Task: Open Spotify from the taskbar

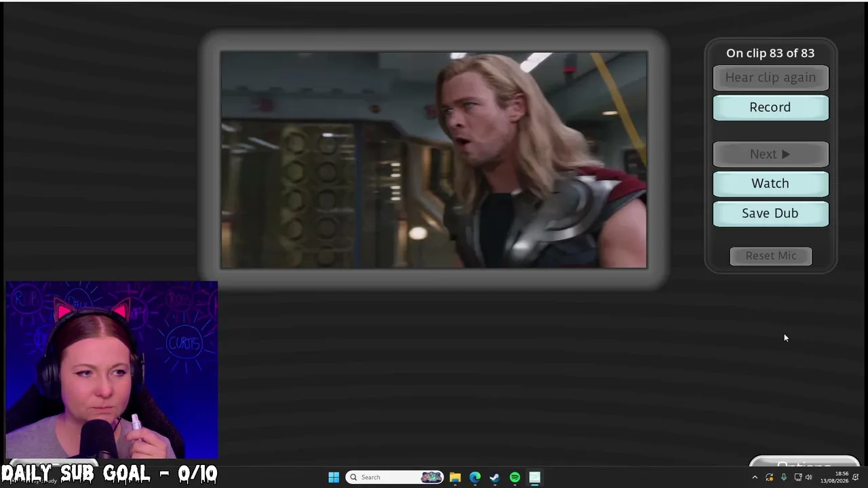Action: pos(515,477)
